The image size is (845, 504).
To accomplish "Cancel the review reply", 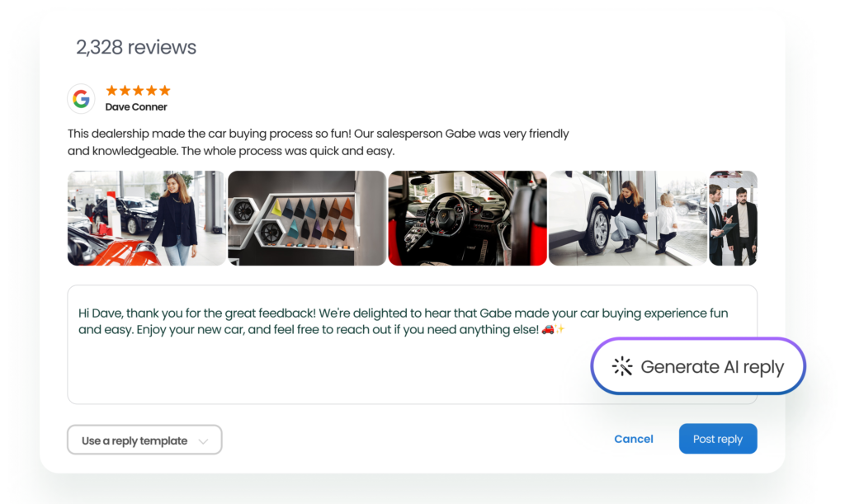I will (634, 439).
